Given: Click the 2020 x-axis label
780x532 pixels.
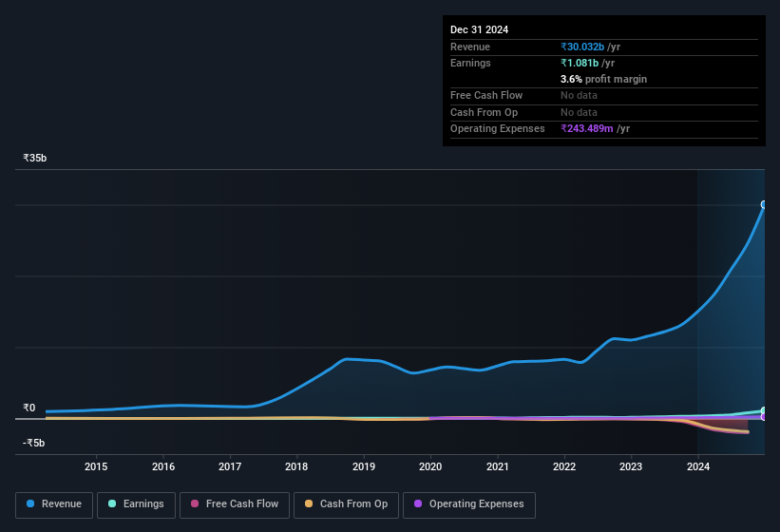Looking at the screenshot, I should click(430, 466).
